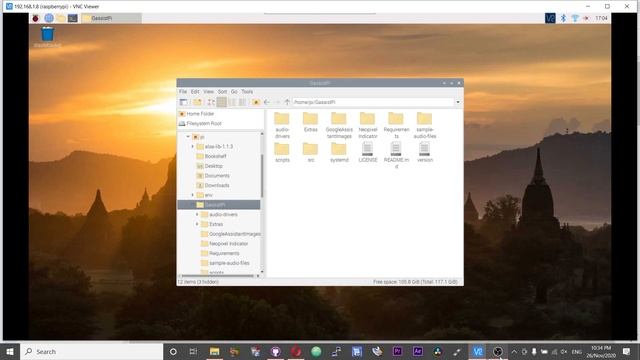Image resolution: width=640 pixels, height=360 pixels.
Task: Click the 17:04 clock on the Pi panel
Action: click(x=601, y=18)
